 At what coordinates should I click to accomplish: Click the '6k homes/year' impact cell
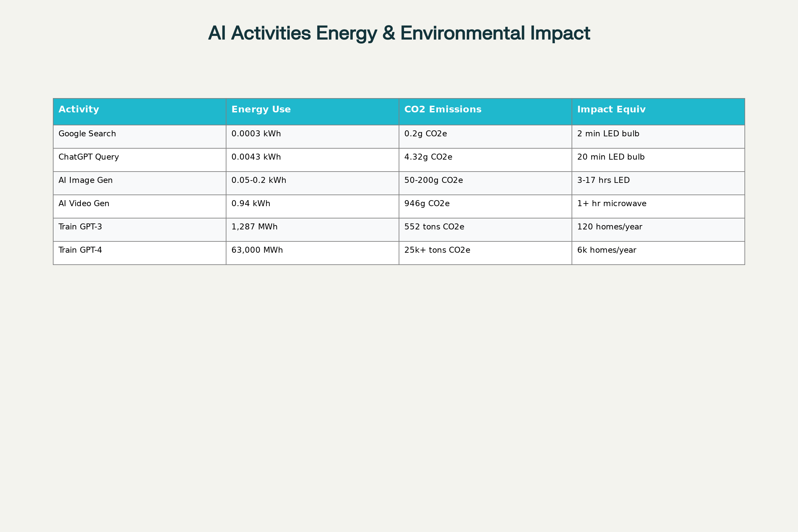606,250
